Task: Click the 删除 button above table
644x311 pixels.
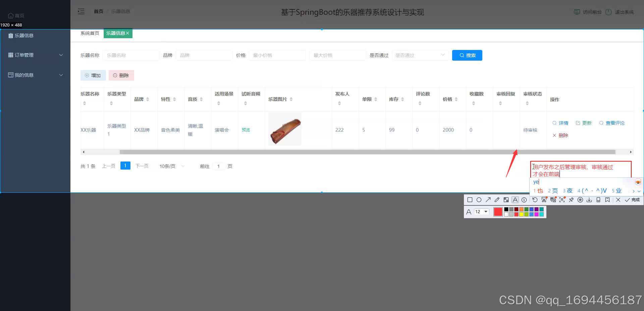Action: (x=121, y=75)
